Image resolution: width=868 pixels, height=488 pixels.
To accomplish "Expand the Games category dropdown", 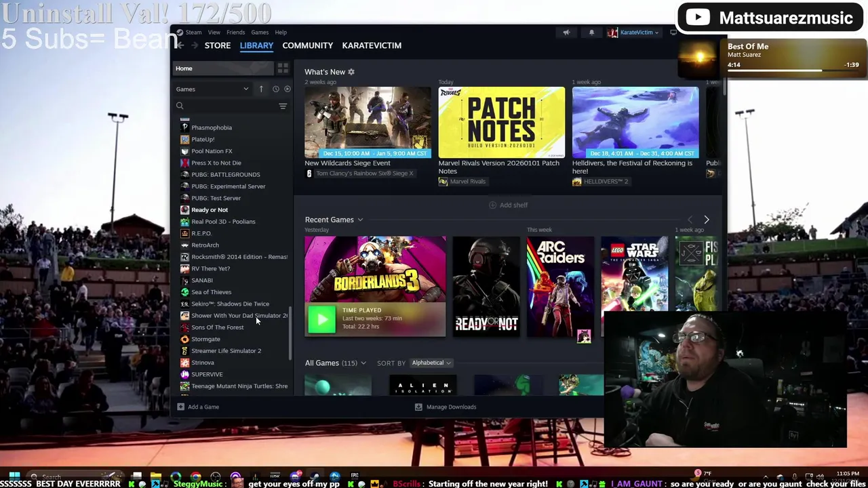I will tap(245, 89).
